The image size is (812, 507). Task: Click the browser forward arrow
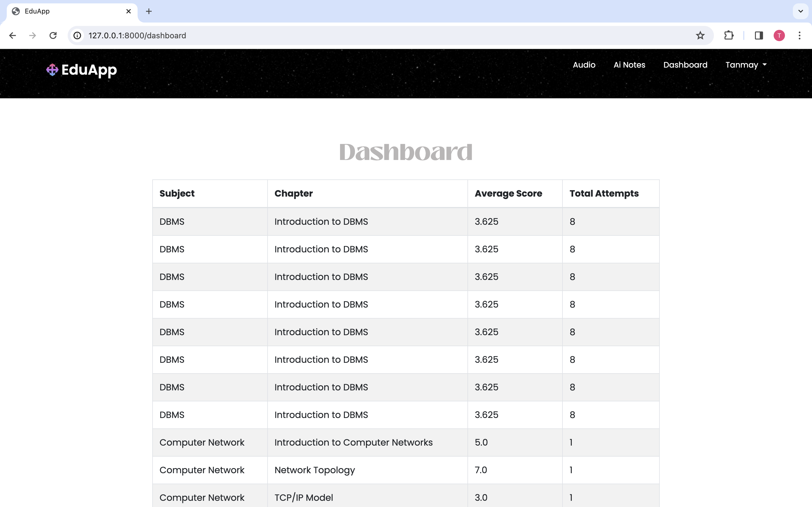[32, 35]
